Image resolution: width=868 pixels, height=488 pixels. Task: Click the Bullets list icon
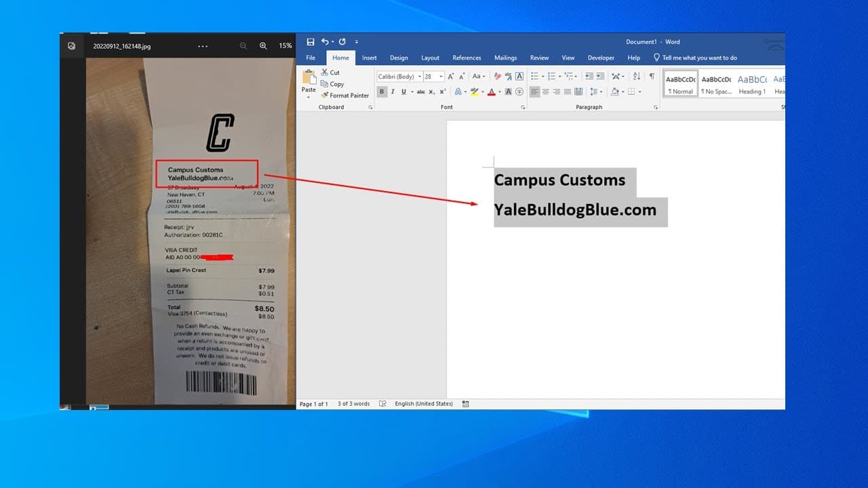(534, 77)
